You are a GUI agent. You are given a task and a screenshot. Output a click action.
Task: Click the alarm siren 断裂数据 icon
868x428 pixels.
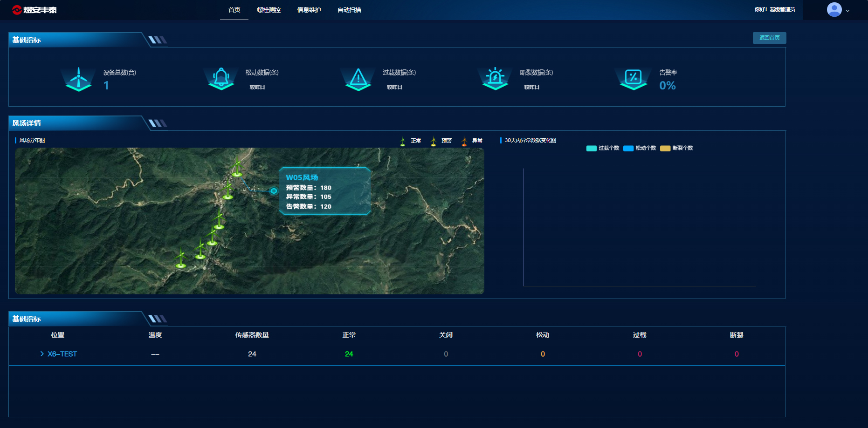click(x=495, y=78)
